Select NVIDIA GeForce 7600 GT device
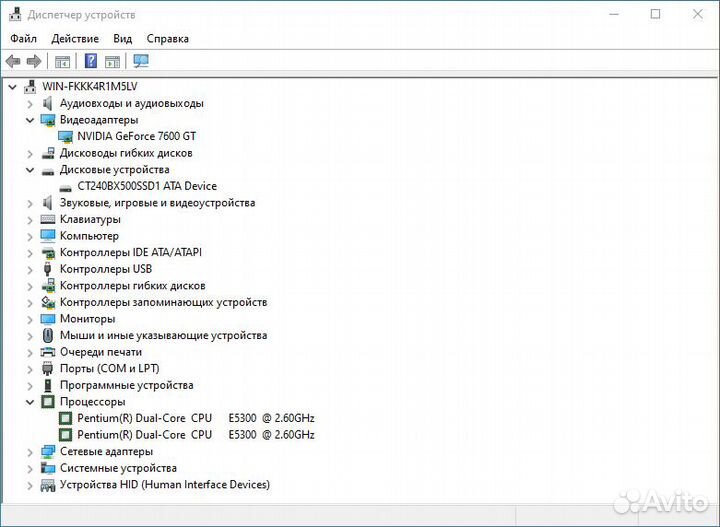Screen dimensions: 720x527 click(x=136, y=136)
